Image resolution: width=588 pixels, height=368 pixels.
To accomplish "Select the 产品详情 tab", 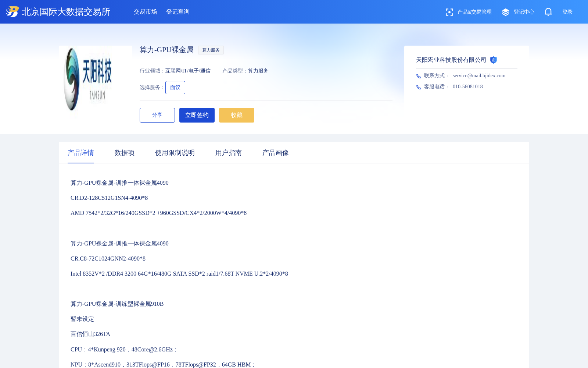I will [81, 153].
